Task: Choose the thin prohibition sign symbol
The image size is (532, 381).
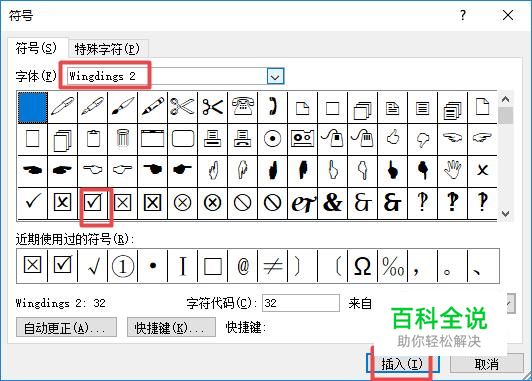Action: click(243, 203)
